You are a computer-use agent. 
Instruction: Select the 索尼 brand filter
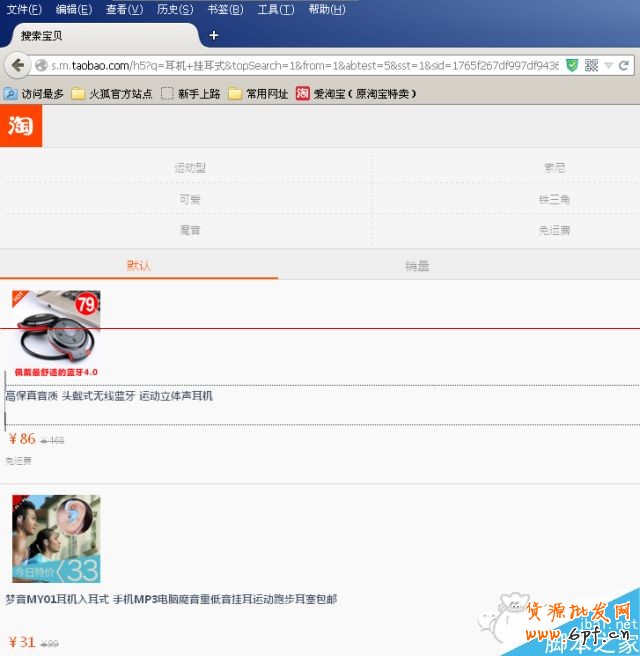(554, 168)
